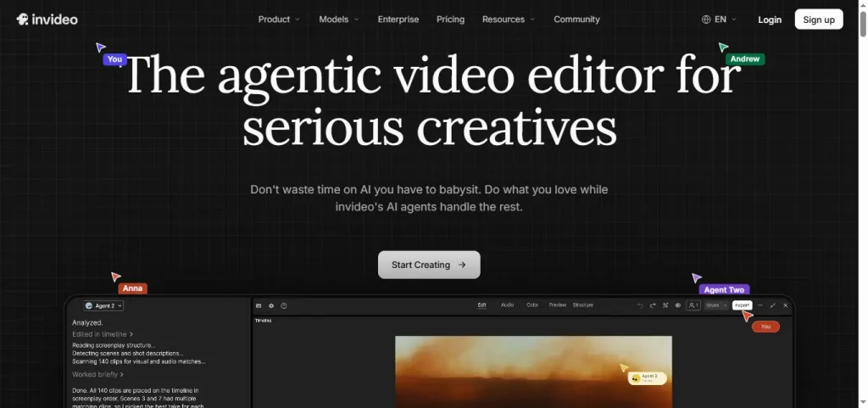Viewport: 868px width, 408px height.
Task: Click the media icon in editor toolbar
Action: pos(259,305)
